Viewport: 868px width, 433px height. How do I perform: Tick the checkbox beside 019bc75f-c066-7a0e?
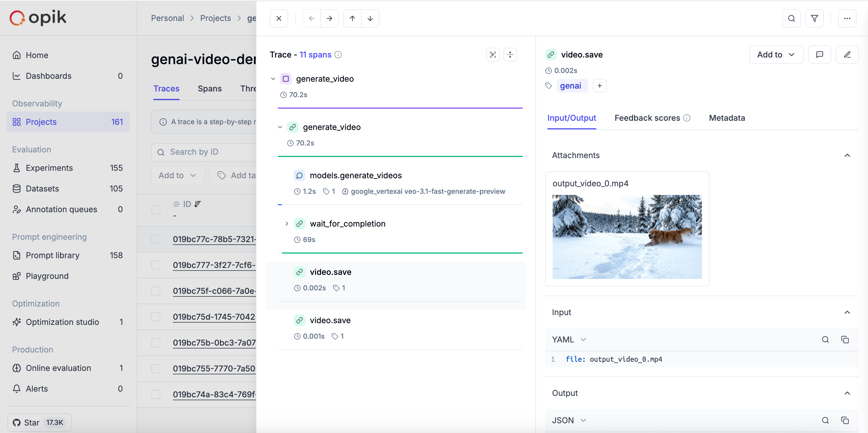pyautogui.click(x=156, y=291)
